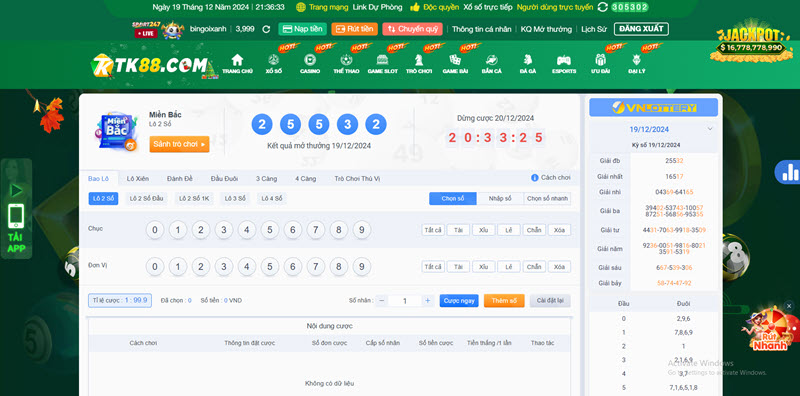This screenshot has width=800, height=396.
Task: Switch to the Lô Xiên tab
Action: [x=138, y=179]
